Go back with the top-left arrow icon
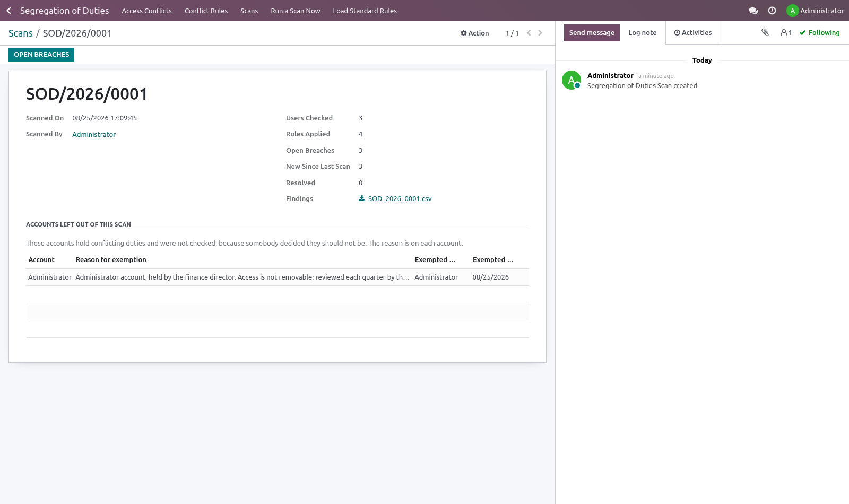Image resolution: width=849 pixels, height=504 pixels. pyautogui.click(x=8, y=11)
